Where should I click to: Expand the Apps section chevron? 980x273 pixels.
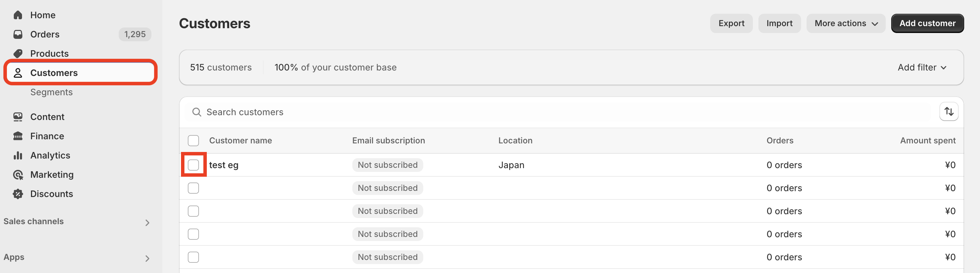tap(147, 259)
